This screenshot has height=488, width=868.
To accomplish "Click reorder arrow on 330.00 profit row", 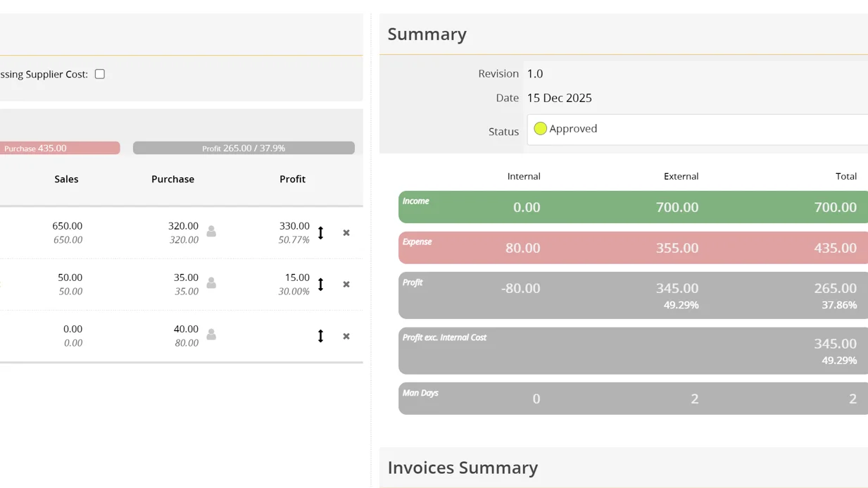I will tap(320, 233).
